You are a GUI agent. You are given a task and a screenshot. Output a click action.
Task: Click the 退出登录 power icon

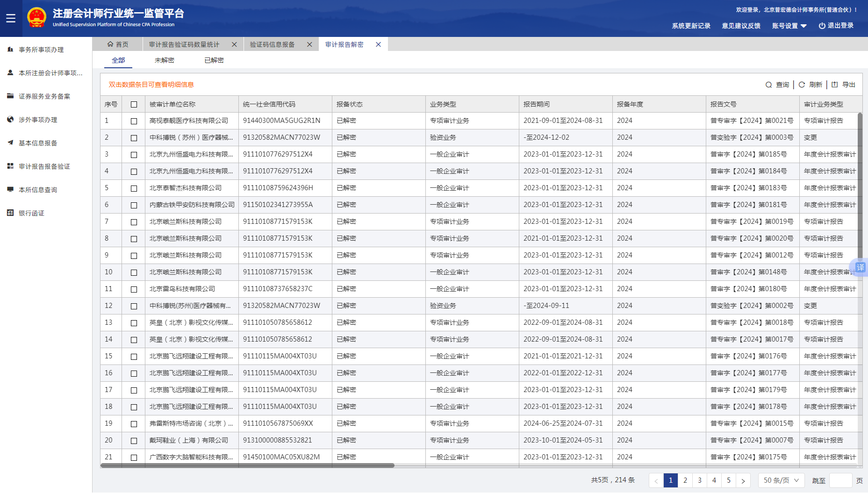tap(822, 26)
